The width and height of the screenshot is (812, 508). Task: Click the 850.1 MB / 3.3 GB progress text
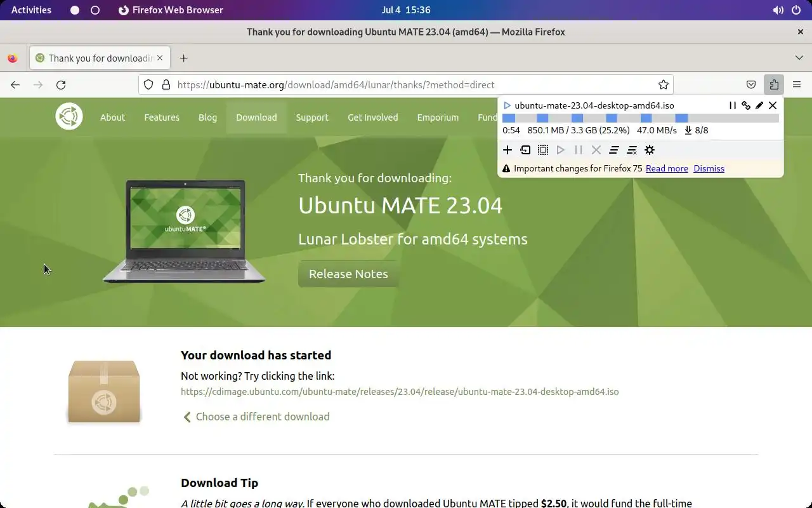click(579, 130)
